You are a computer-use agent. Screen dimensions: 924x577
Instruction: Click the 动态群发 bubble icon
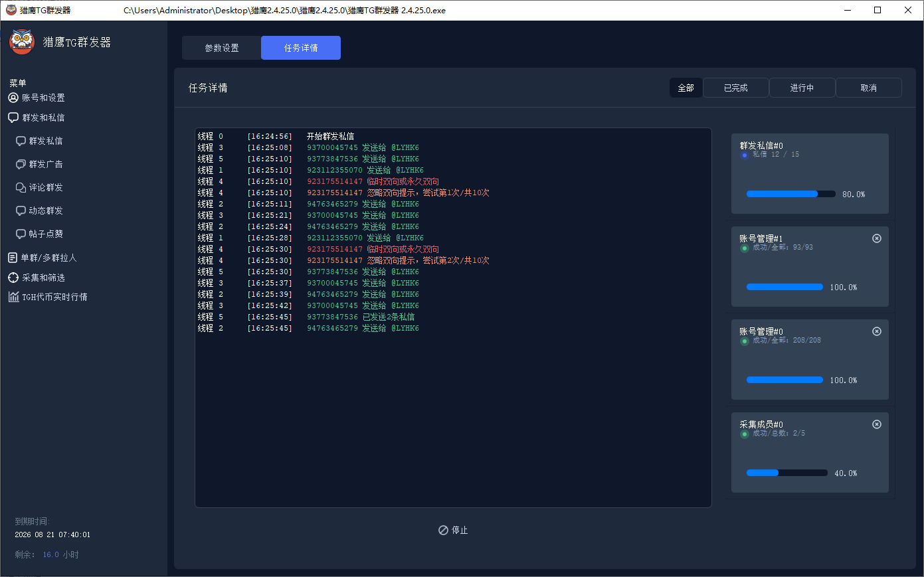pyautogui.click(x=21, y=210)
